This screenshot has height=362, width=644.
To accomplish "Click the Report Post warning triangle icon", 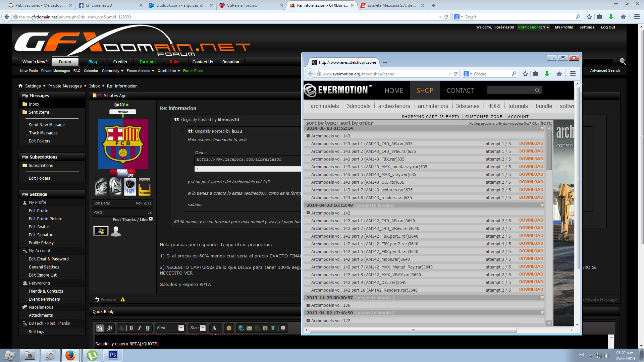I will pos(123,300).
